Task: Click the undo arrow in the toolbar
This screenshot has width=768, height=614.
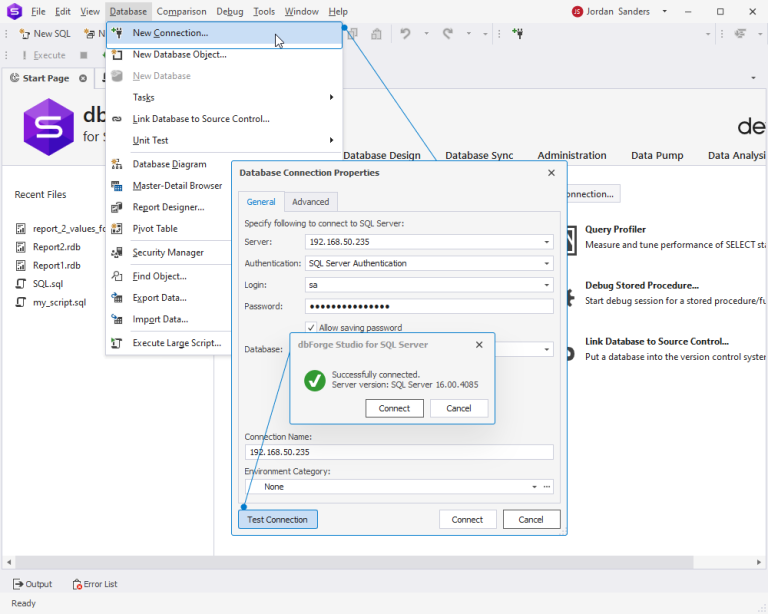Action: pos(405,33)
